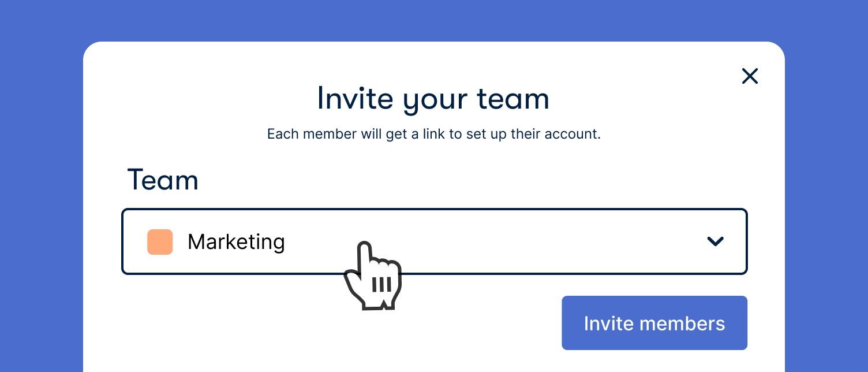Click the orange swatch icon beside Marketing
This screenshot has width=868, height=372.
click(160, 241)
